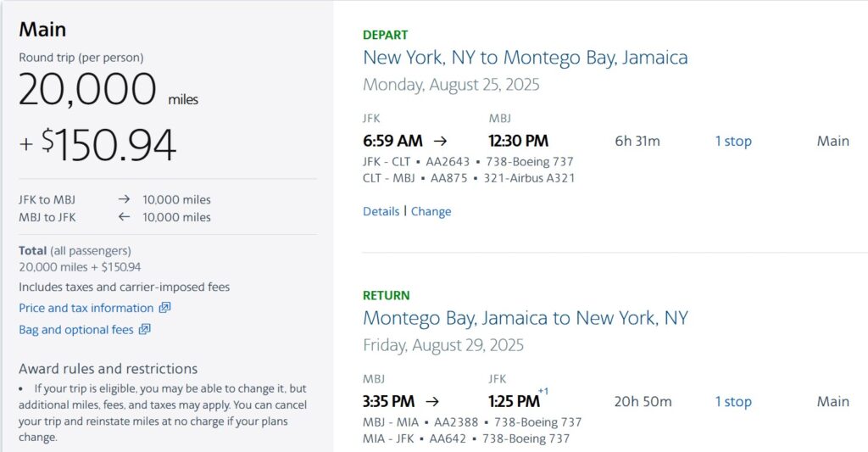
Task: Click the external-link icon beside Bag and optional fees
Action: pos(144,329)
